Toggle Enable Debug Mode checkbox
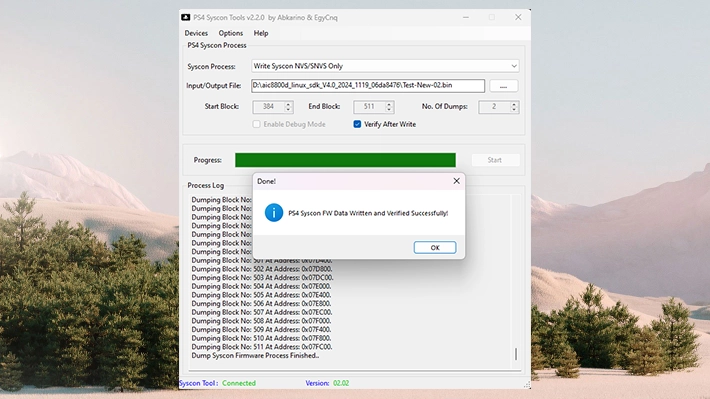The width and height of the screenshot is (710, 399). click(x=256, y=124)
